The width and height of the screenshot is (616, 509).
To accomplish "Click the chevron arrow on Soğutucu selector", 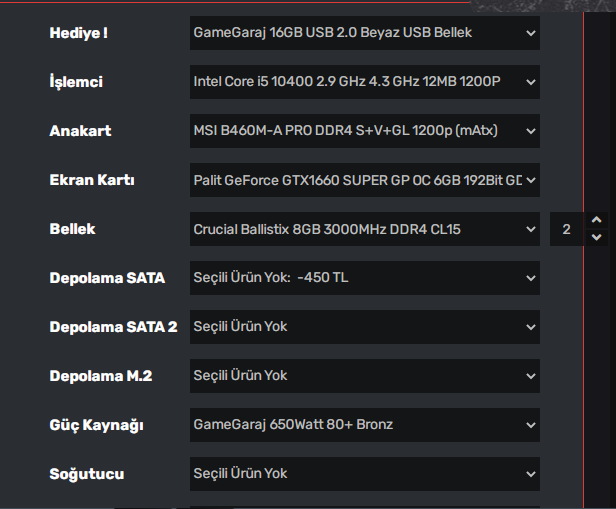I will [x=529, y=474].
